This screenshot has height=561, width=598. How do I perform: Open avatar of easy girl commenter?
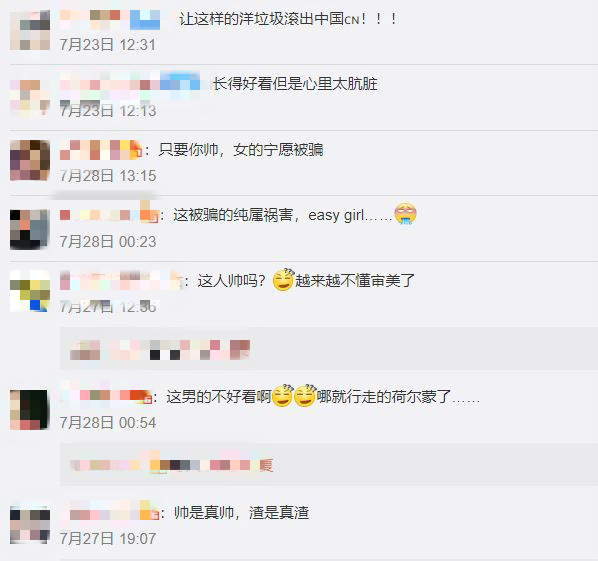point(30,229)
